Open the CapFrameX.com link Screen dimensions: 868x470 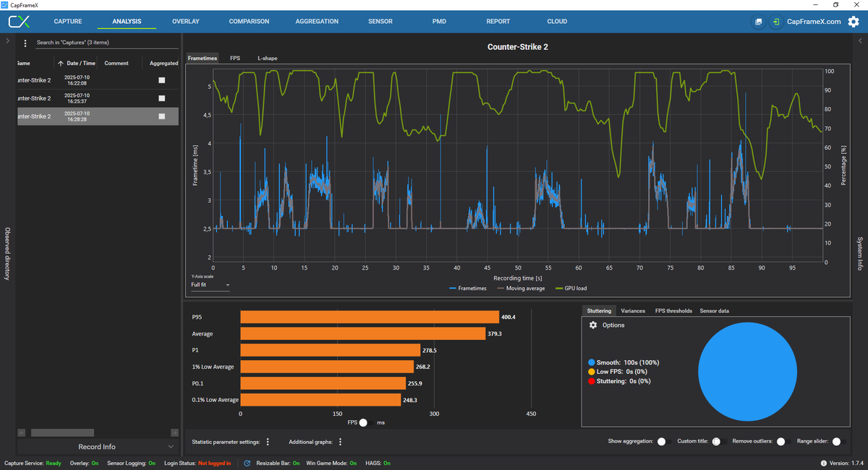click(x=814, y=22)
